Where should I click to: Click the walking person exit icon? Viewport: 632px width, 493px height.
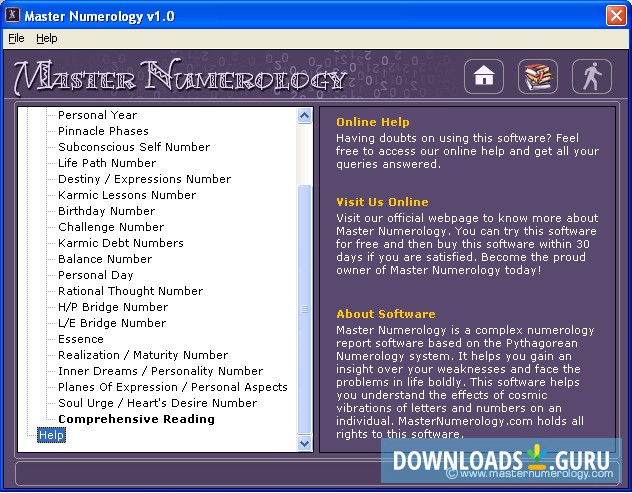coord(592,76)
